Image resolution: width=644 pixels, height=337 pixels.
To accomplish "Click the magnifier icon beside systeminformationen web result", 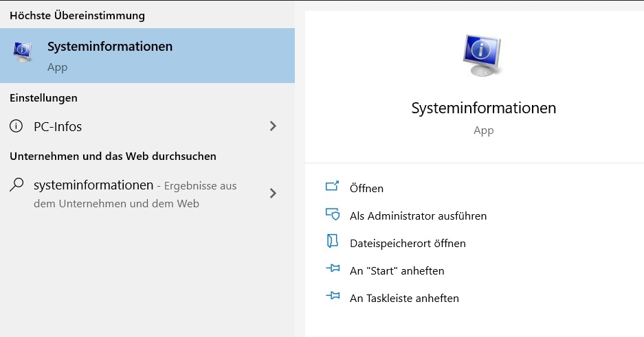I will pyautogui.click(x=16, y=185).
